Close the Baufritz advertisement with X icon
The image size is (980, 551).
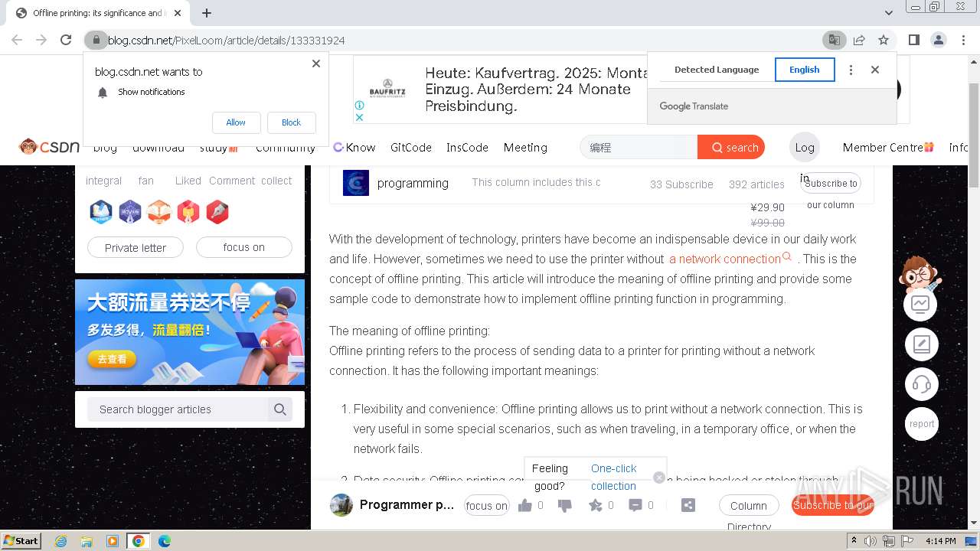click(359, 117)
